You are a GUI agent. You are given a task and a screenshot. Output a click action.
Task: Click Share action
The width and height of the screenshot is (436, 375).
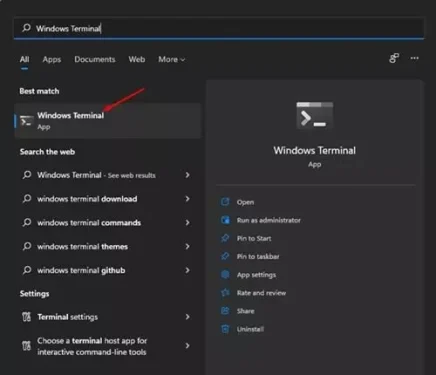(245, 311)
